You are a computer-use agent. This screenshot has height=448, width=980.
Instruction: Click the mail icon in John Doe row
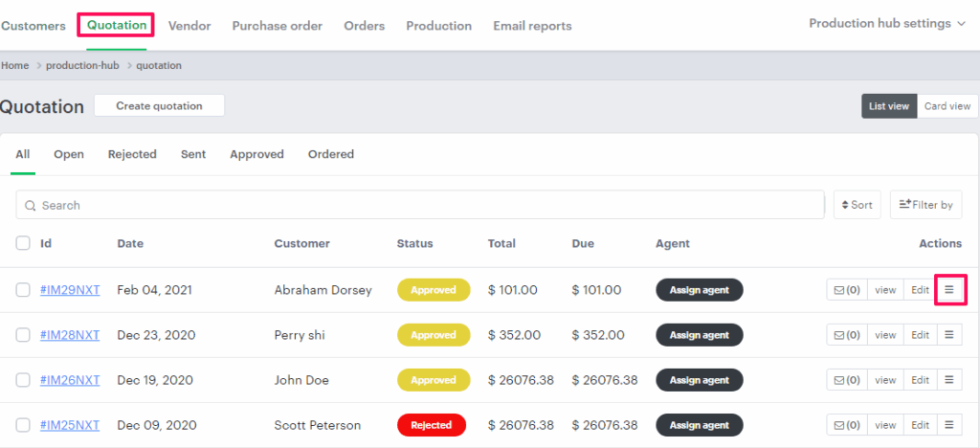tap(846, 380)
